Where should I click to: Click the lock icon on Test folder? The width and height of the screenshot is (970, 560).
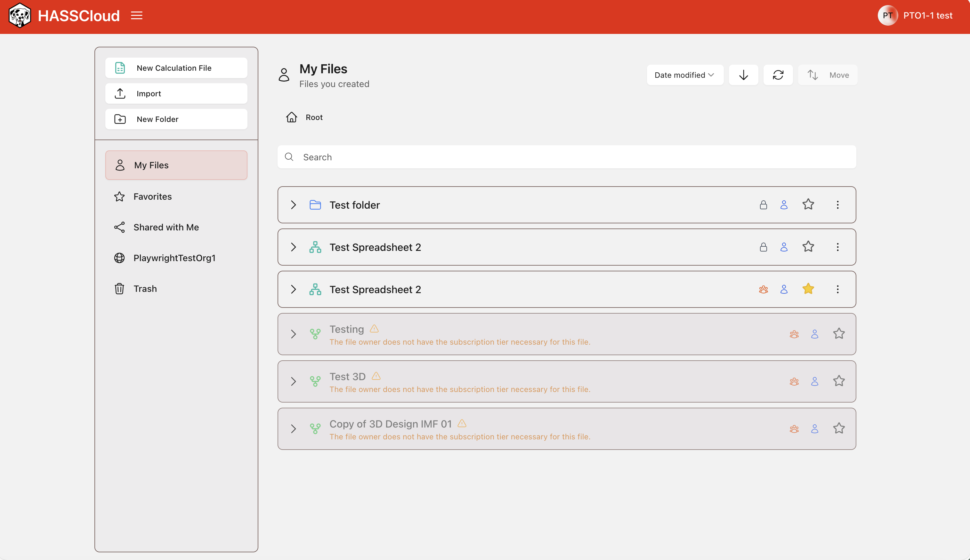pyautogui.click(x=763, y=205)
